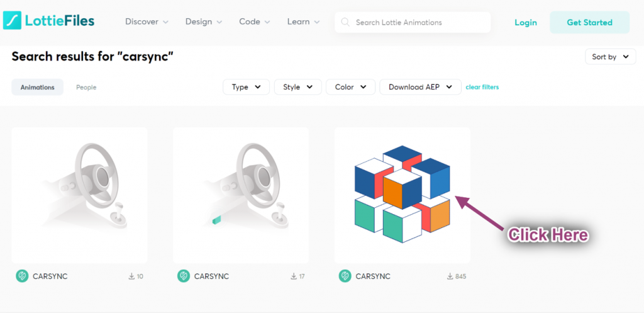Screen dimensions: 644x313
Task: Click CARSYNC name beside 17 downloads
Action: pyautogui.click(x=211, y=276)
